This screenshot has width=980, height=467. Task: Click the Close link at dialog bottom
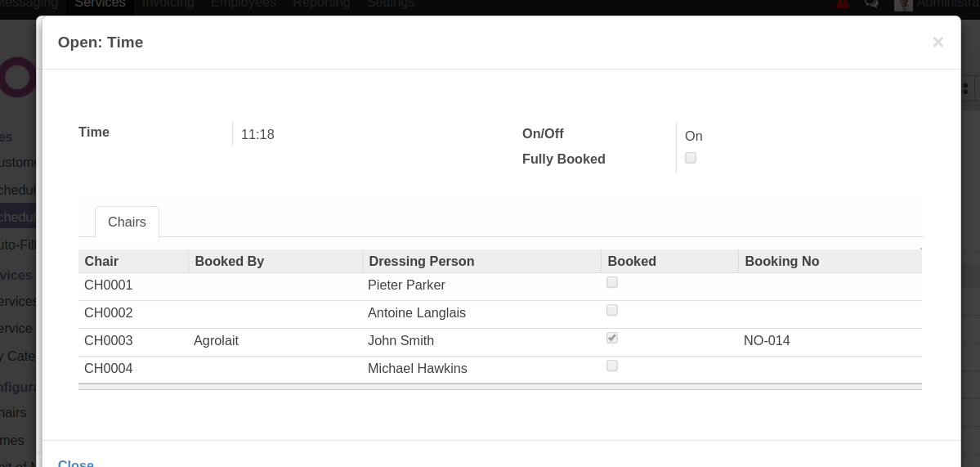click(x=76, y=463)
